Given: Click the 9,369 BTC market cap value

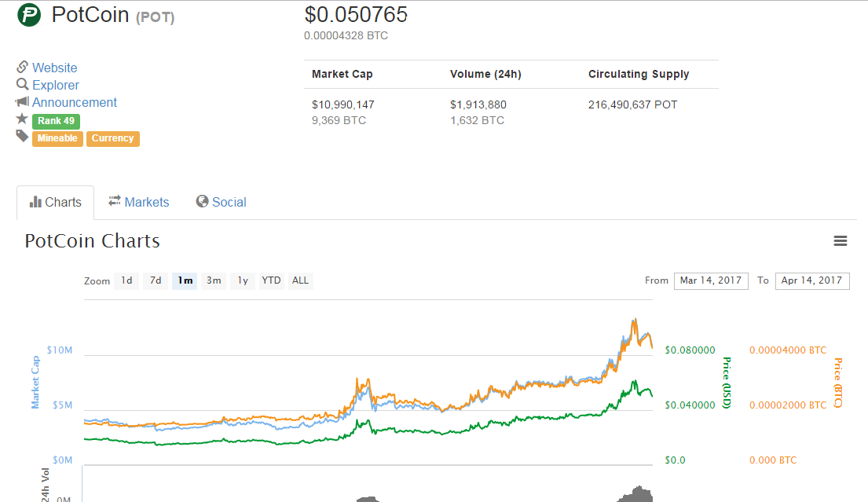Looking at the screenshot, I should [339, 120].
